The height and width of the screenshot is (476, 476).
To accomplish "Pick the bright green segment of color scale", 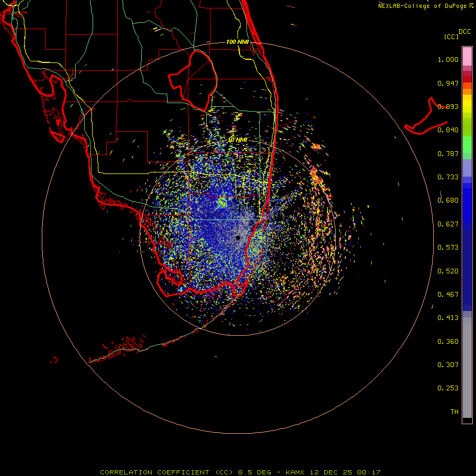I will (x=467, y=144).
